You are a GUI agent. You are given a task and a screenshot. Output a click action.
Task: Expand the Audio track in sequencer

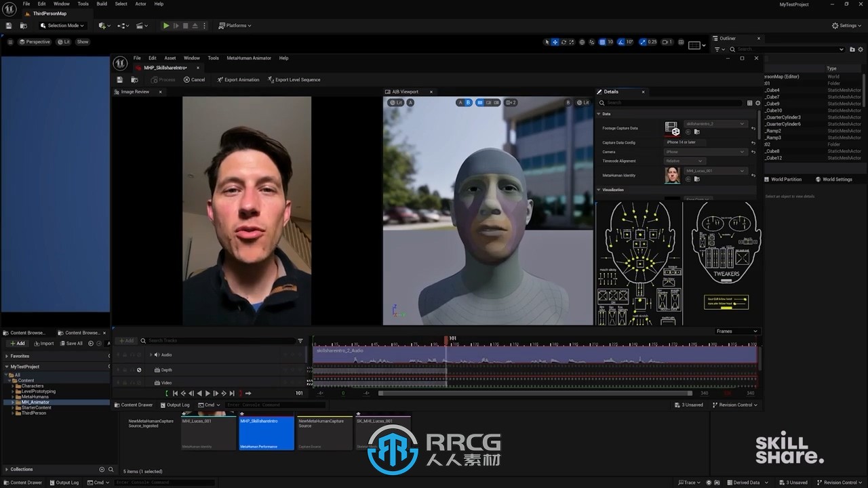pos(151,354)
